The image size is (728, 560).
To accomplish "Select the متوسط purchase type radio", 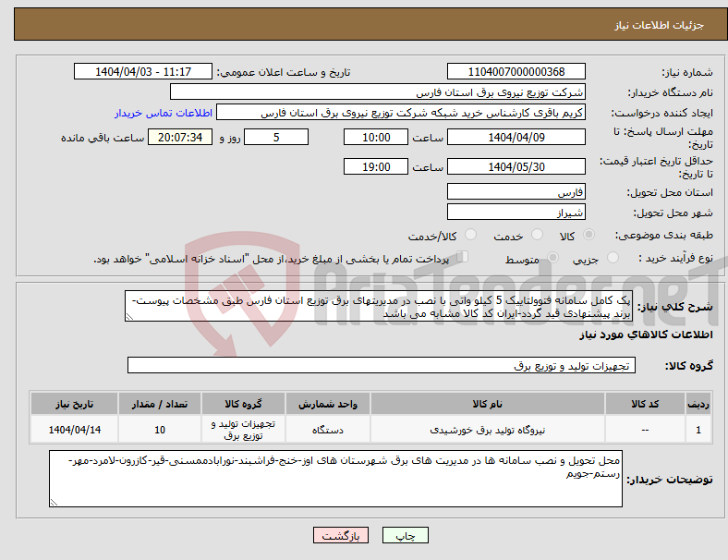I will [x=553, y=257].
